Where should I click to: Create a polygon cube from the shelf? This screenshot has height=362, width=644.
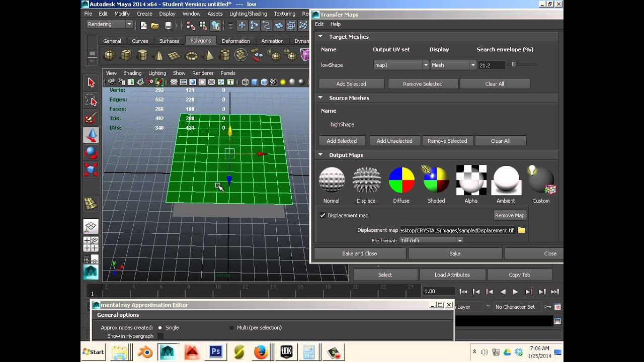coord(126,55)
